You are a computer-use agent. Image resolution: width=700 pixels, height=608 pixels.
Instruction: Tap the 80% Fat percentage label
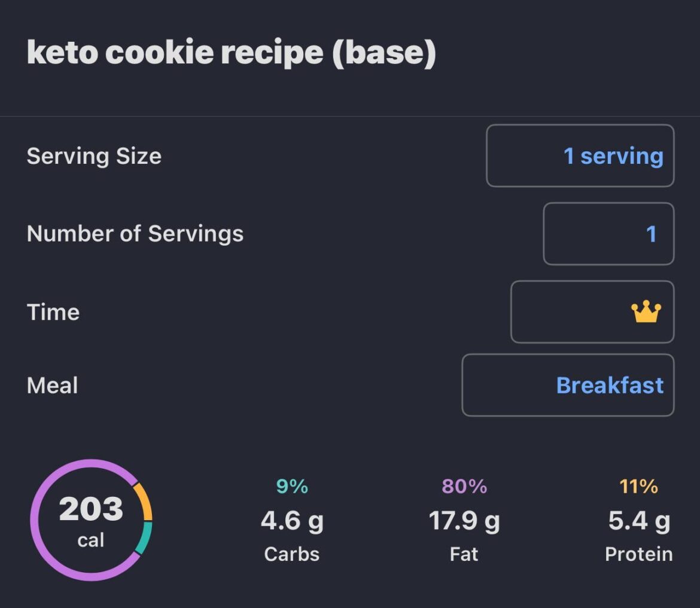(x=462, y=487)
